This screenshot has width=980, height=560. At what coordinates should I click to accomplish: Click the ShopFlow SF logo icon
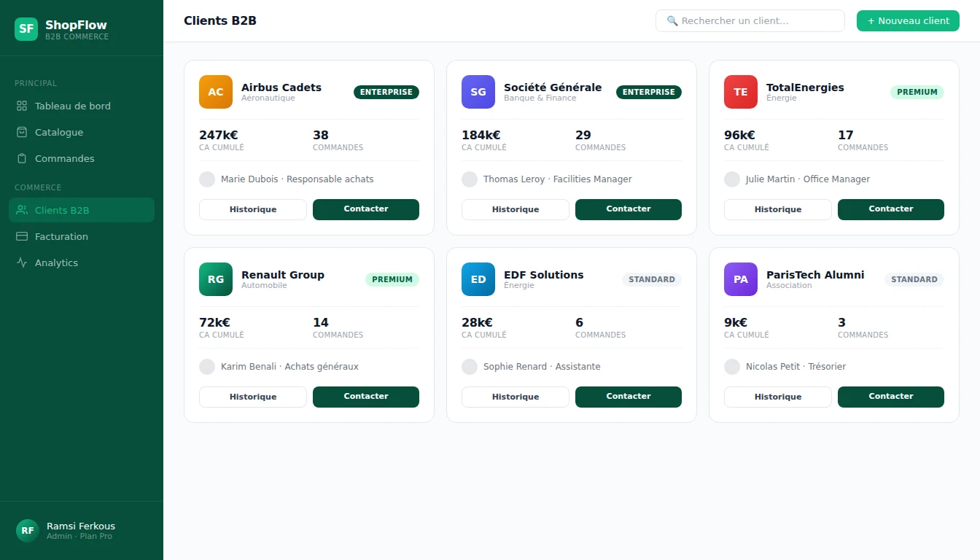pos(26,29)
